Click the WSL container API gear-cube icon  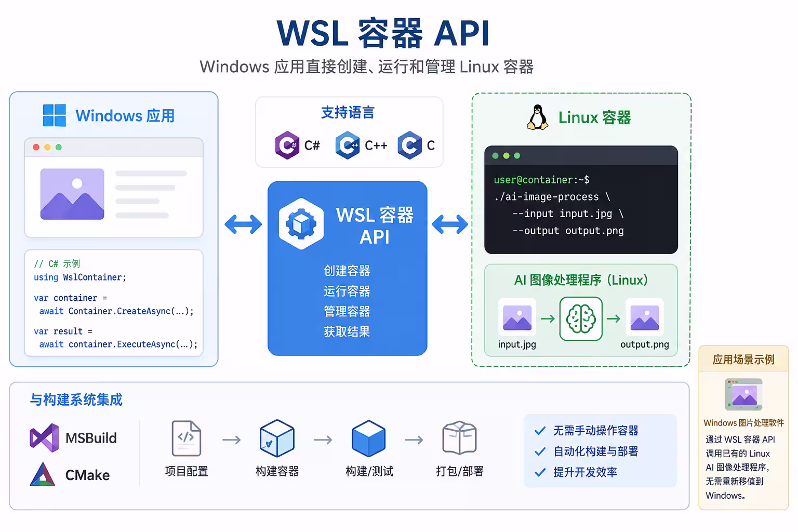(301, 224)
